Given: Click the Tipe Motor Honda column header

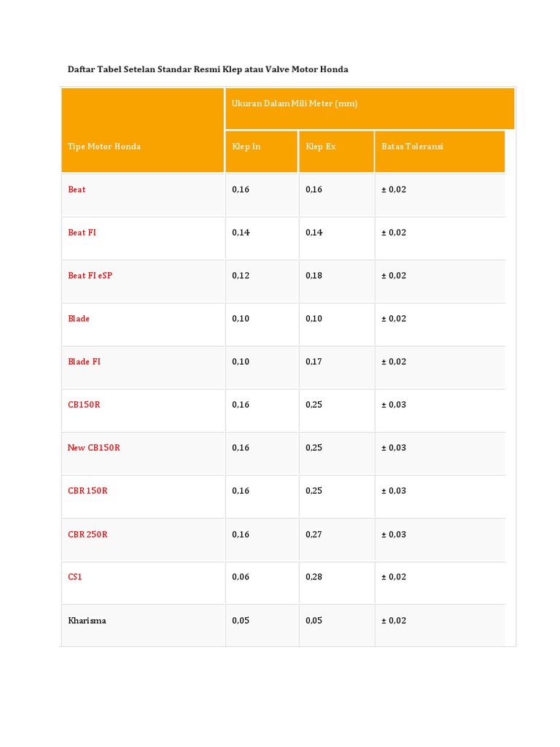Looking at the screenshot, I should tap(104, 147).
